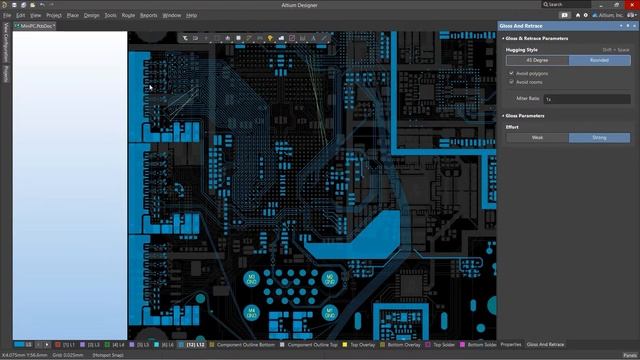
Task: Click the settings gear icon at top right
Action: [585, 15]
